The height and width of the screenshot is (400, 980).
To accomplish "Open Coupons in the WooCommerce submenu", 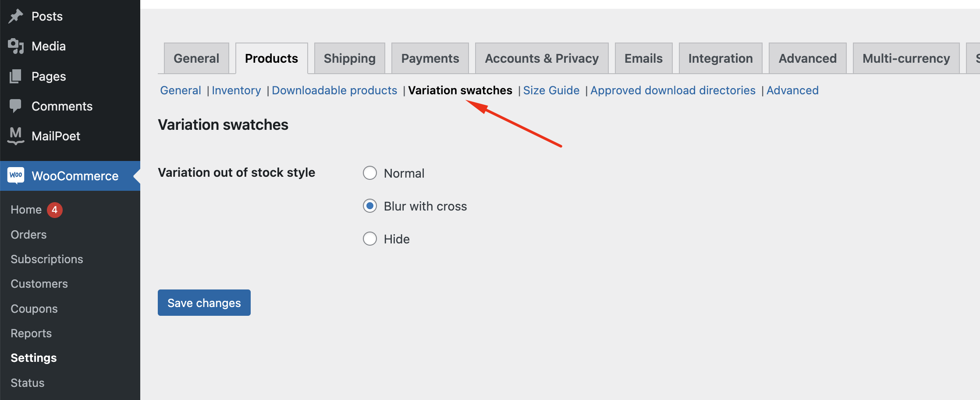I will [x=34, y=309].
